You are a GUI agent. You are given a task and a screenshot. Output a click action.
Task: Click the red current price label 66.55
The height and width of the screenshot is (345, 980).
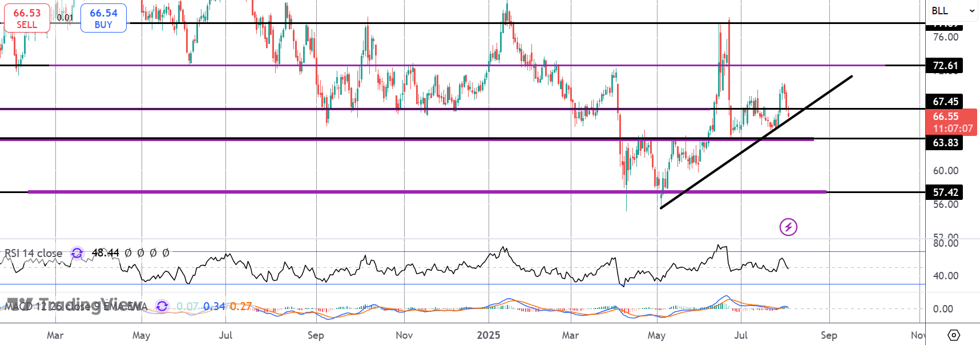click(x=951, y=122)
